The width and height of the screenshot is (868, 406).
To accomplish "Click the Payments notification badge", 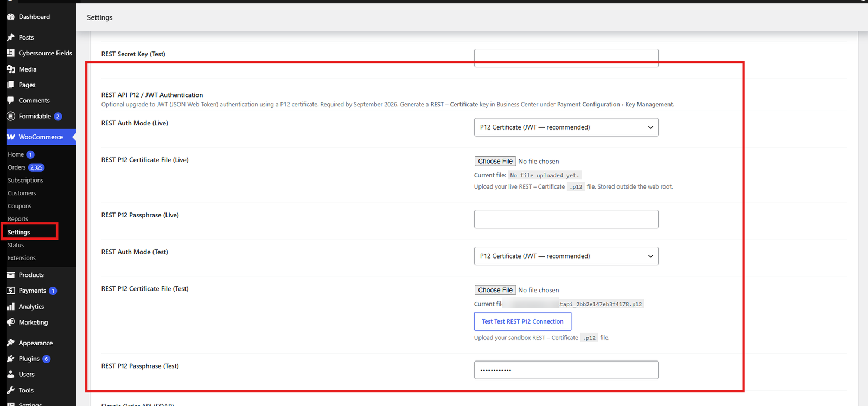I will pos(53,291).
